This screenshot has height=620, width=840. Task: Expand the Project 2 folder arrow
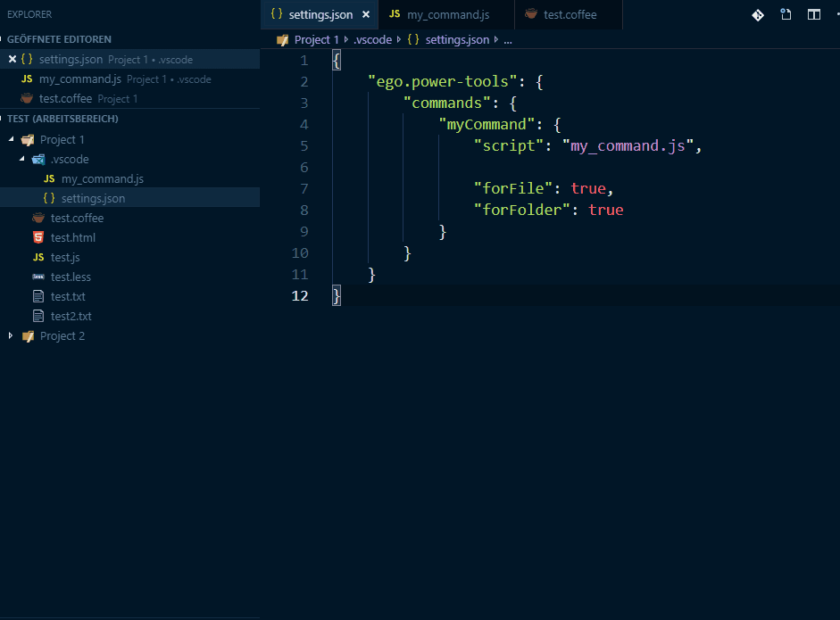pyautogui.click(x=11, y=335)
